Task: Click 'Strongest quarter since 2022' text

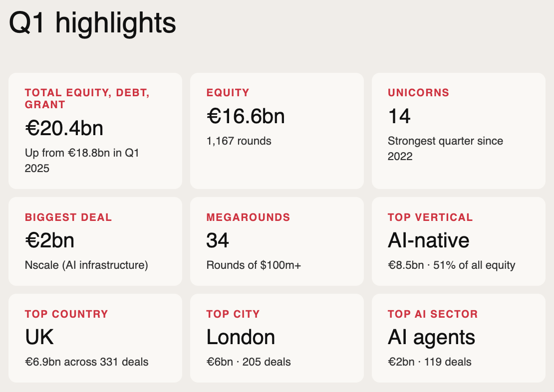Action: [x=445, y=148]
